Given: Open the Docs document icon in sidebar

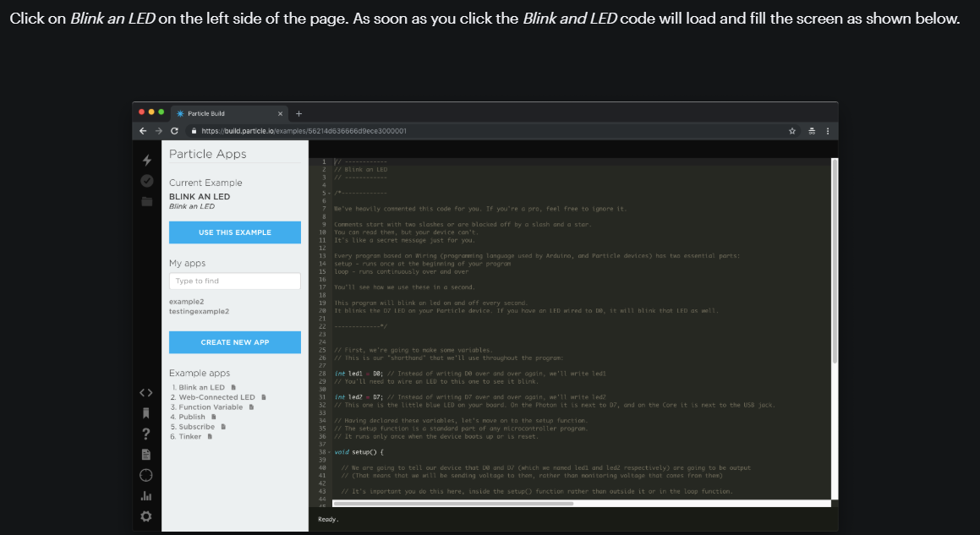Looking at the screenshot, I should (x=146, y=455).
